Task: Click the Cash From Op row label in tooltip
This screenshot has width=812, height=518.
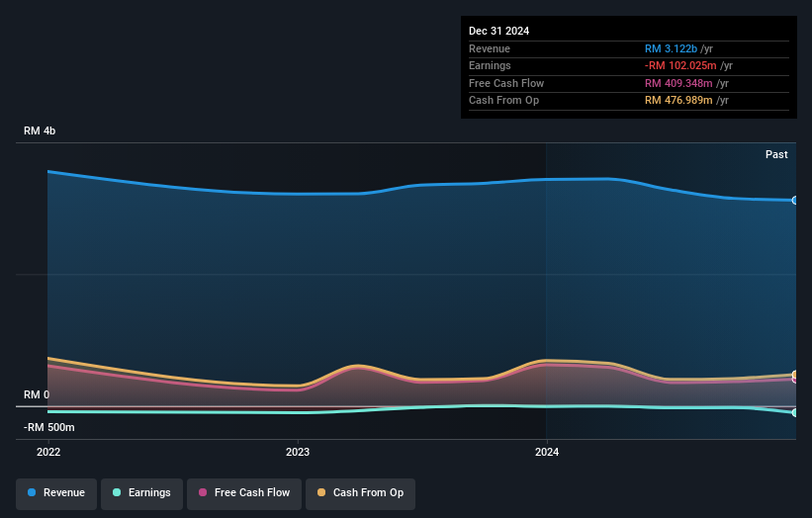Action: [x=503, y=101]
